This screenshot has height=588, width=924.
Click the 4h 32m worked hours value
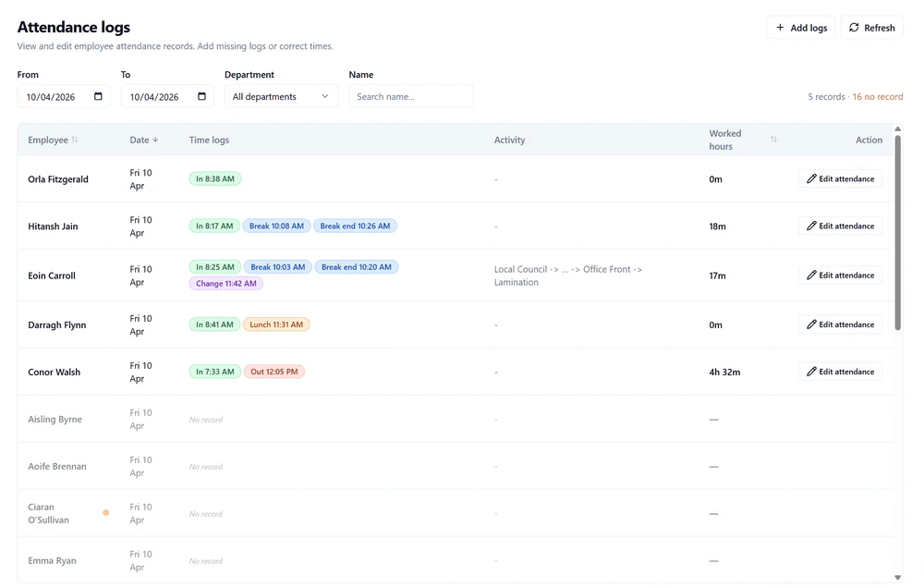(724, 373)
